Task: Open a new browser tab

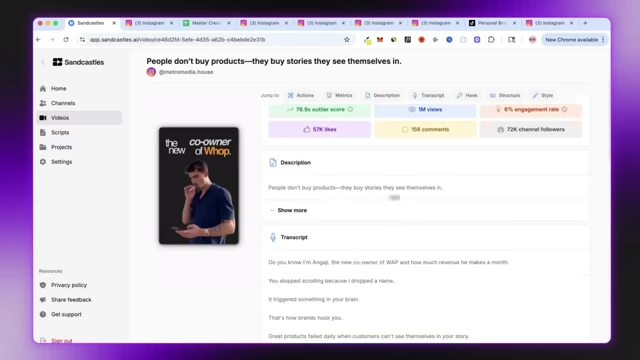Action: (x=585, y=23)
